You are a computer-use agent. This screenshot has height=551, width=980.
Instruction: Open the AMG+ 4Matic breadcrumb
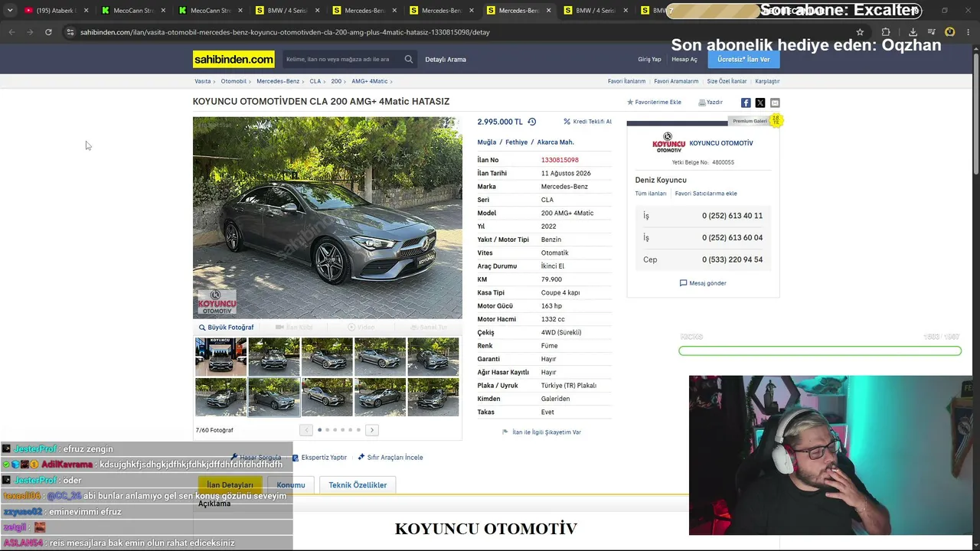click(x=370, y=81)
